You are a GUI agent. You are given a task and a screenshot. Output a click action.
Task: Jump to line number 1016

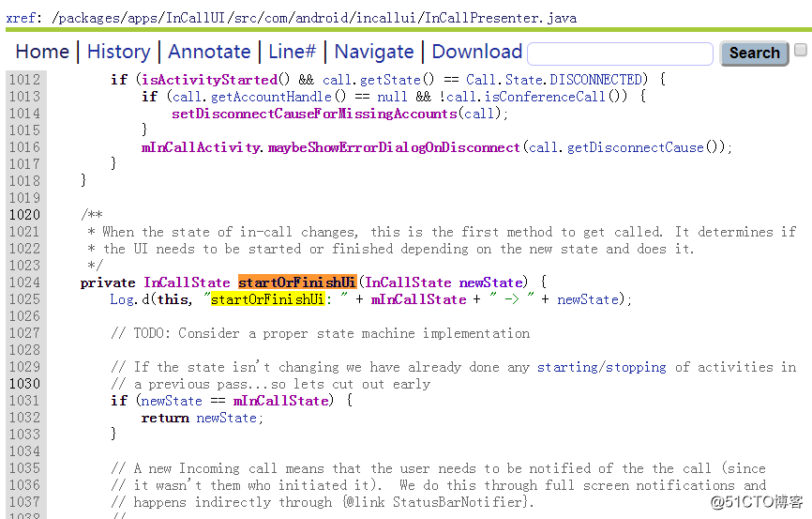[x=24, y=147]
